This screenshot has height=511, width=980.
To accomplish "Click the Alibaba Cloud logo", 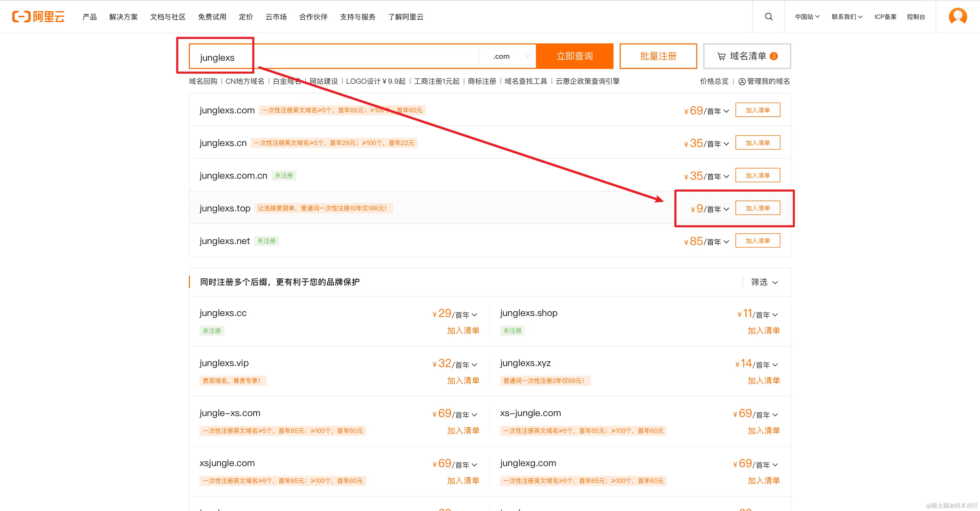I will [38, 17].
